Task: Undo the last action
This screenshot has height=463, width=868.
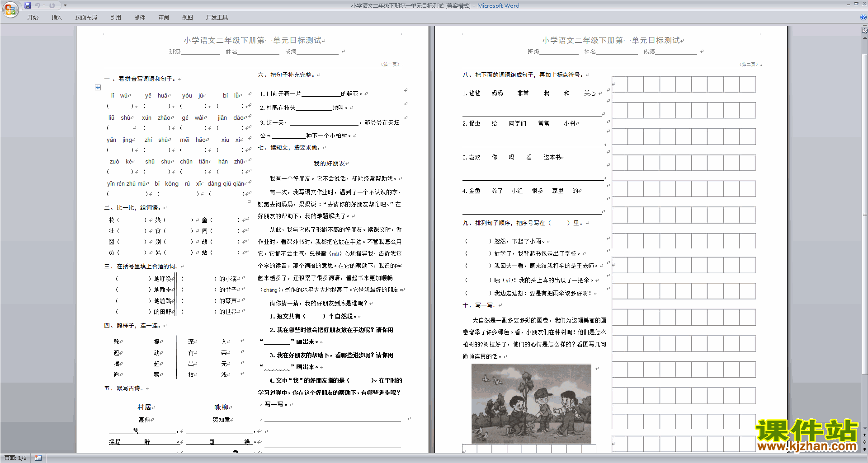Action: (38, 5)
